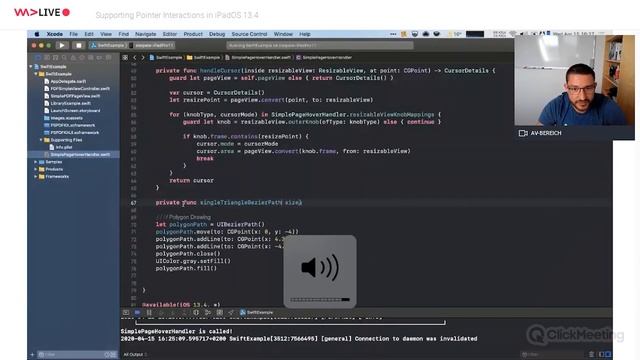Click the 'polygonPath.close()' code line

188,254
